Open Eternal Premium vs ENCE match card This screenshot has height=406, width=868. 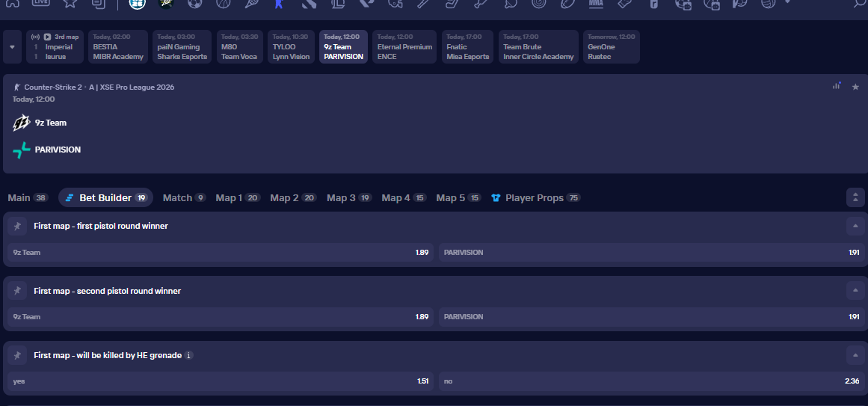pyautogui.click(x=404, y=46)
